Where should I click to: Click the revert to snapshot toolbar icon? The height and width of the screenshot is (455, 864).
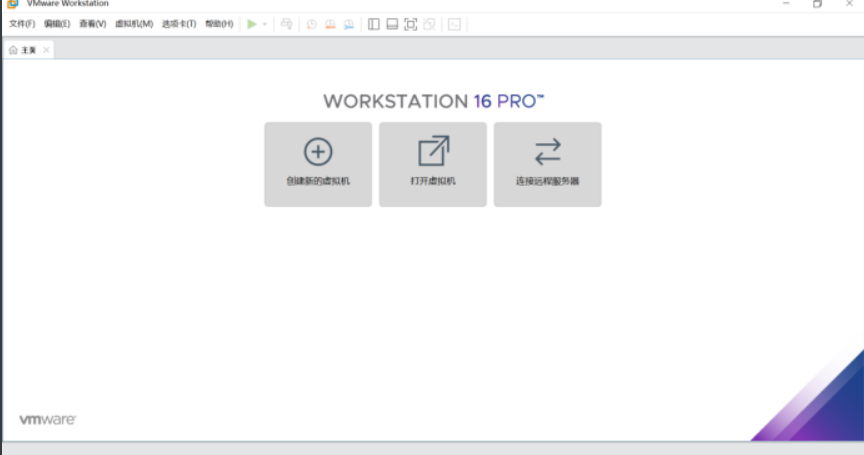point(330,24)
